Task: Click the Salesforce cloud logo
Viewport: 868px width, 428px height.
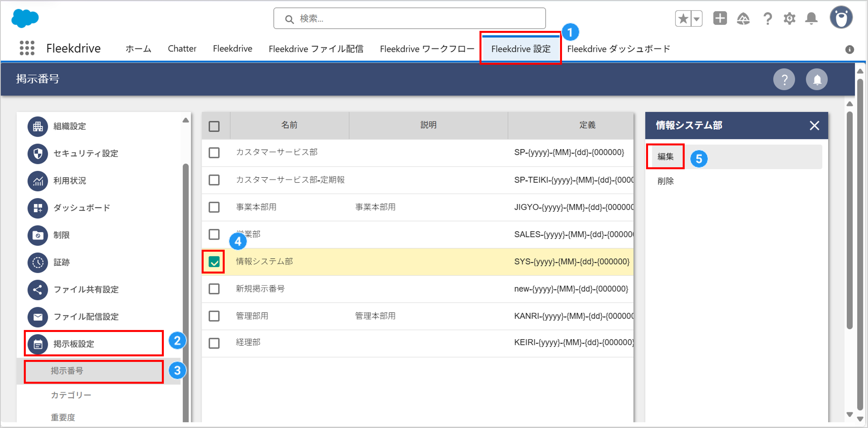Action: click(25, 18)
